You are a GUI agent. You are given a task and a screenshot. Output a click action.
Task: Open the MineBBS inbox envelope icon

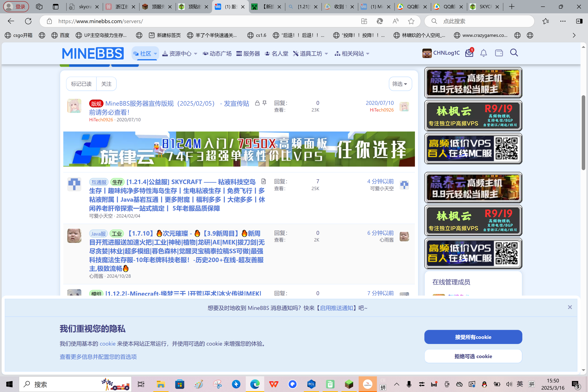coord(469,53)
